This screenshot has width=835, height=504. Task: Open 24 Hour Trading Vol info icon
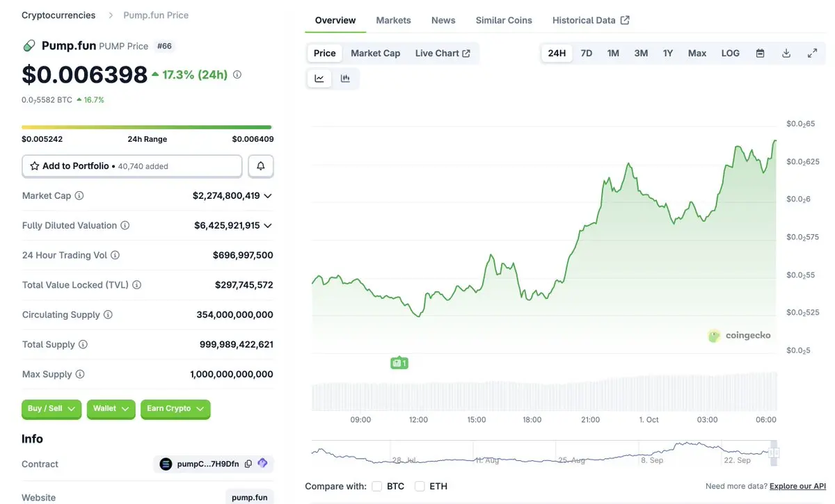pos(116,255)
